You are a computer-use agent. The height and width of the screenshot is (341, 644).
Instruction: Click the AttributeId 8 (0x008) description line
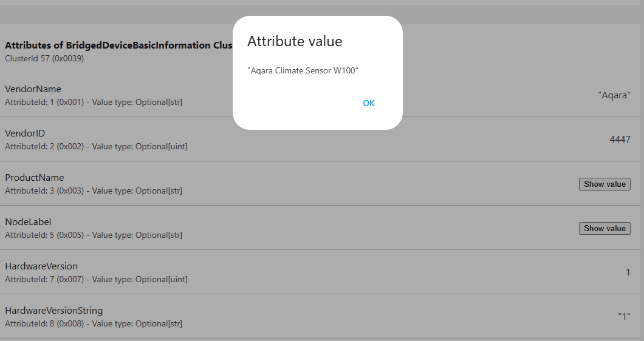pos(94,323)
